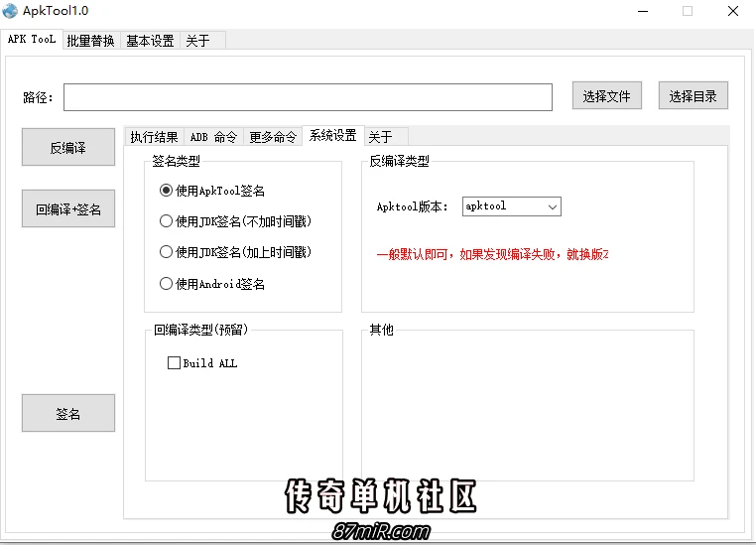Minimize the ApkTool window
The width and height of the screenshot is (756, 545).
coord(643,11)
